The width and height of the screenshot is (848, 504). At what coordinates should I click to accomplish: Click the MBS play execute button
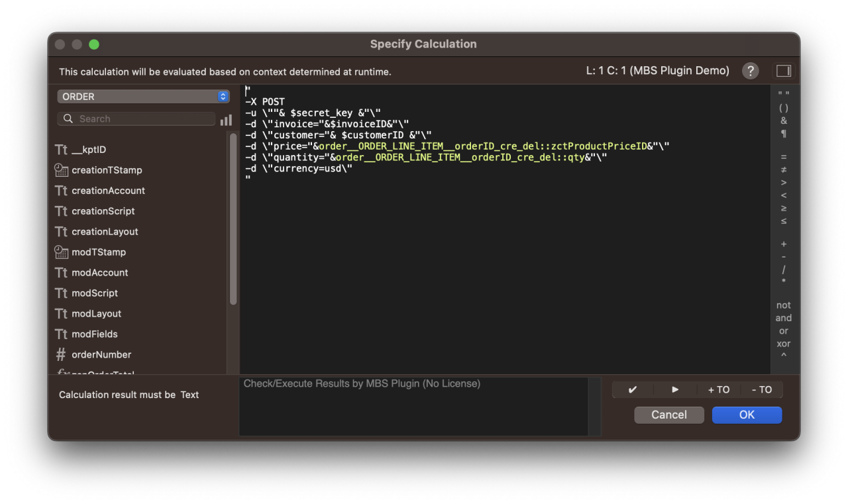675,389
